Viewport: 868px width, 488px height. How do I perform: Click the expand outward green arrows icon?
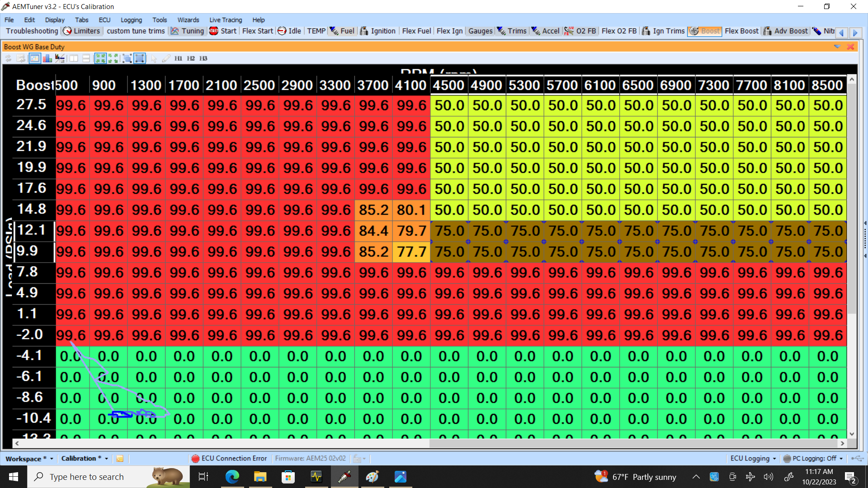pyautogui.click(x=113, y=58)
